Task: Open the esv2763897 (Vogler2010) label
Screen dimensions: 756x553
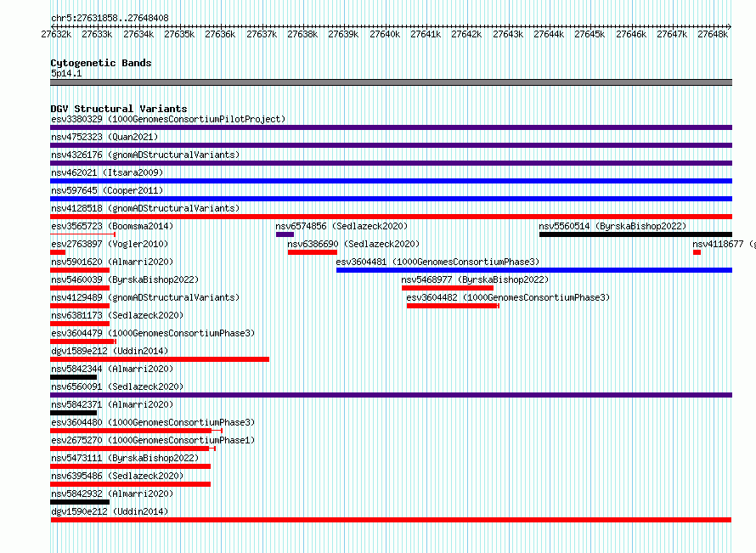Action: coord(110,244)
